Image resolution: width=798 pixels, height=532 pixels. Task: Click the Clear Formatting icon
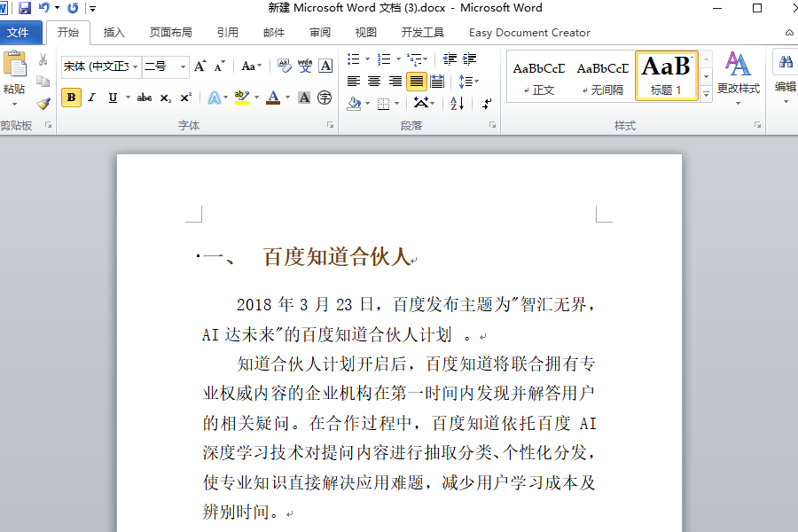[x=285, y=66]
